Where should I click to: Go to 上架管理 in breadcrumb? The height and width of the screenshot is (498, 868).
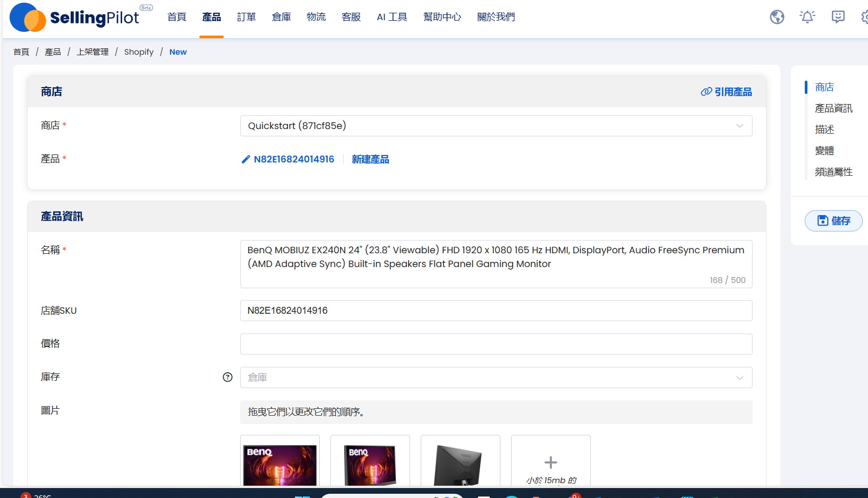tap(92, 52)
